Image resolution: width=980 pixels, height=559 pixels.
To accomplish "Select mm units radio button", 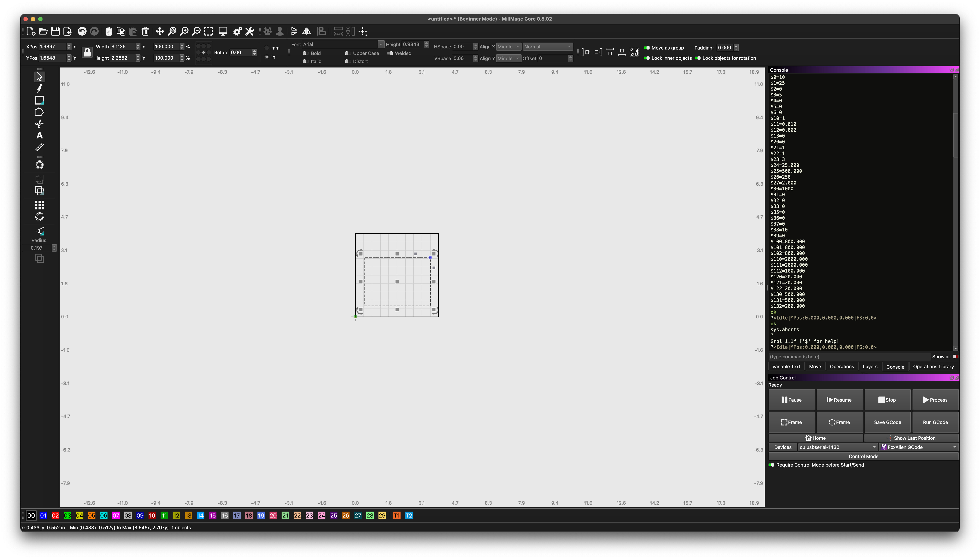I will click(267, 48).
